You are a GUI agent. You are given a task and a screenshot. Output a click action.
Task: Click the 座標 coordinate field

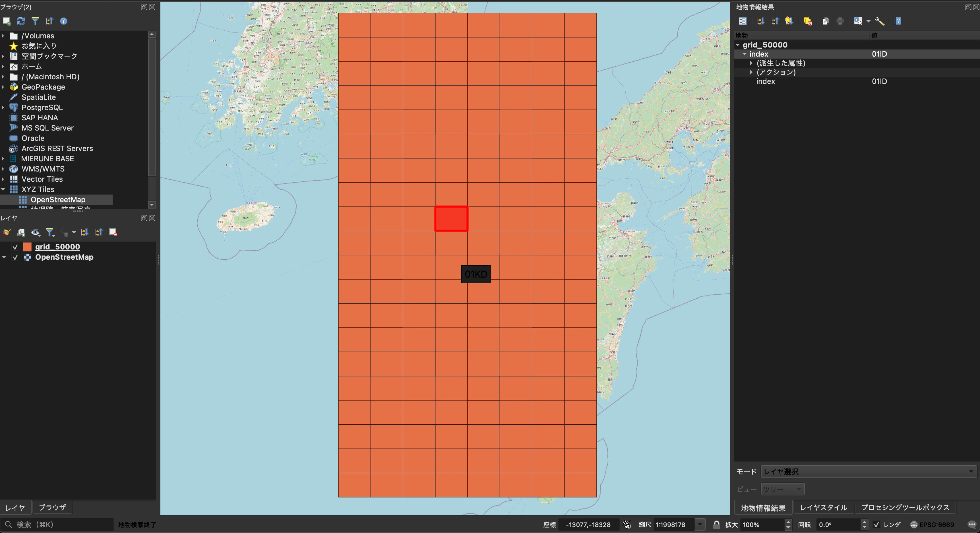pos(588,525)
